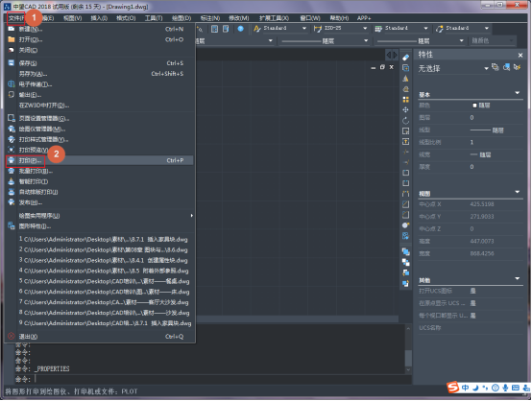Collapse the 视图 section in Properties
The width and height of the screenshot is (532, 401).
click(x=518, y=192)
